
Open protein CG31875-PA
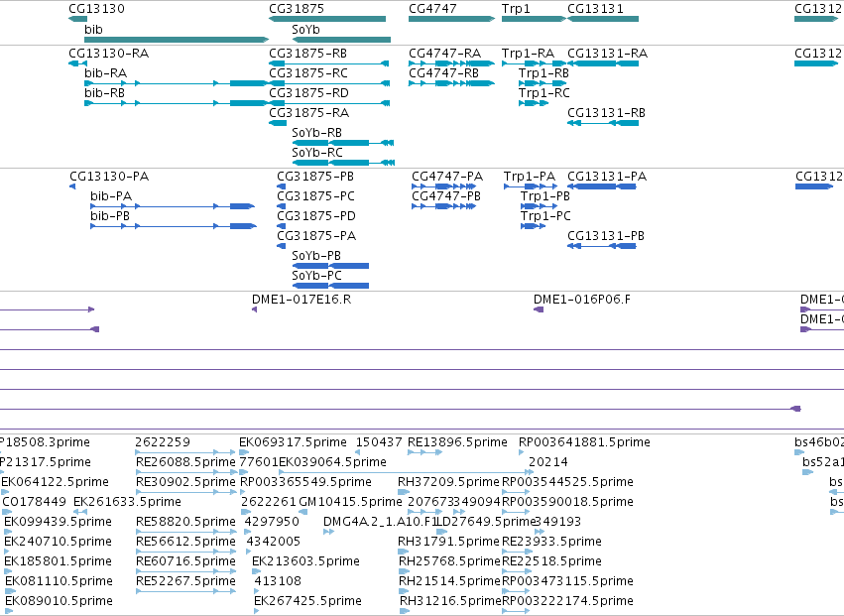(x=316, y=236)
